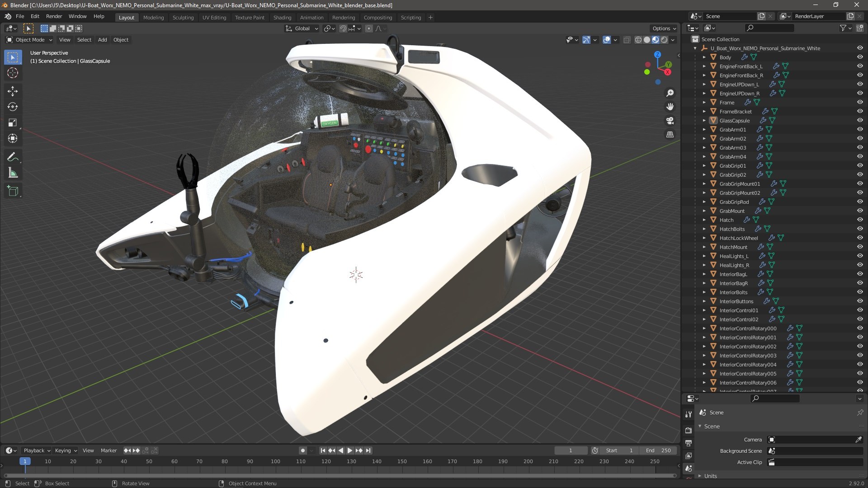The width and height of the screenshot is (868, 488).
Task: Toggle viewport overlays
Action: pos(607,40)
